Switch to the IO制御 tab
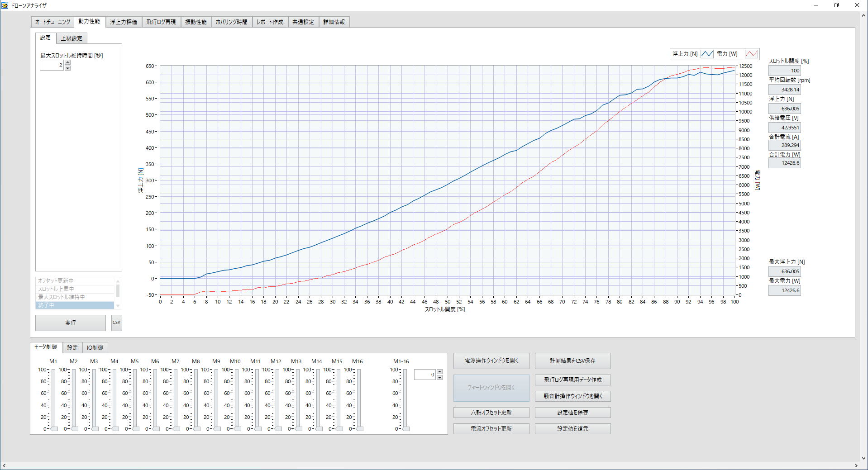The image size is (868, 470). pyautogui.click(x=95, y=347)
